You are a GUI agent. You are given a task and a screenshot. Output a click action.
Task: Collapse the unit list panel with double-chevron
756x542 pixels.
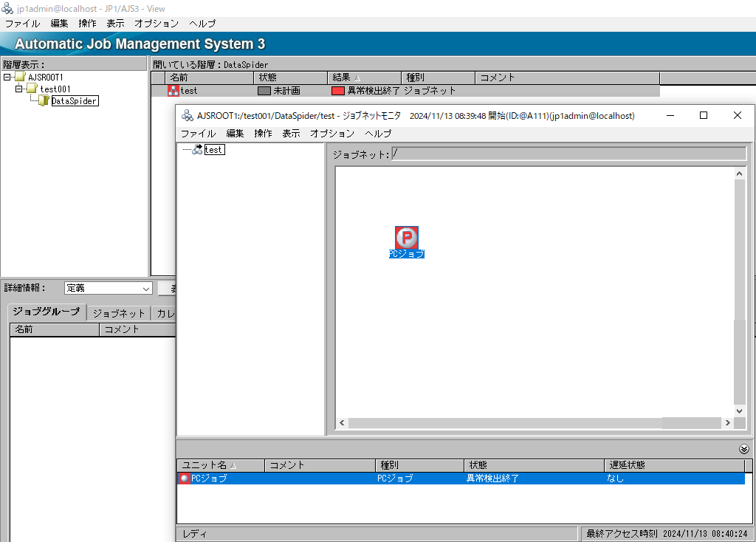point(744,450)
